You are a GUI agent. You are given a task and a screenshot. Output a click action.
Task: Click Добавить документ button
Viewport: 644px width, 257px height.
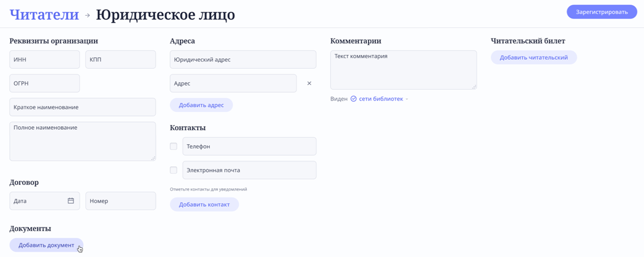tap(46, 245)
